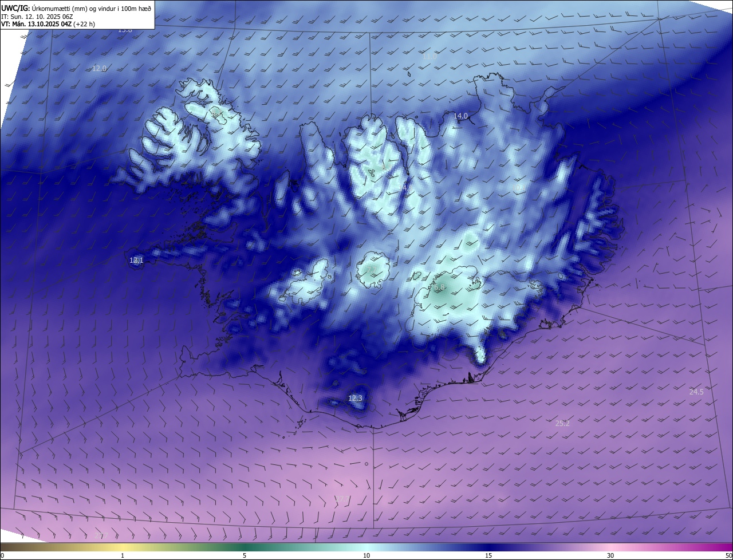This screenshot has width=733, height=560.
Task: Click the '30' tick on the color scale
Action: pos(610,555)
